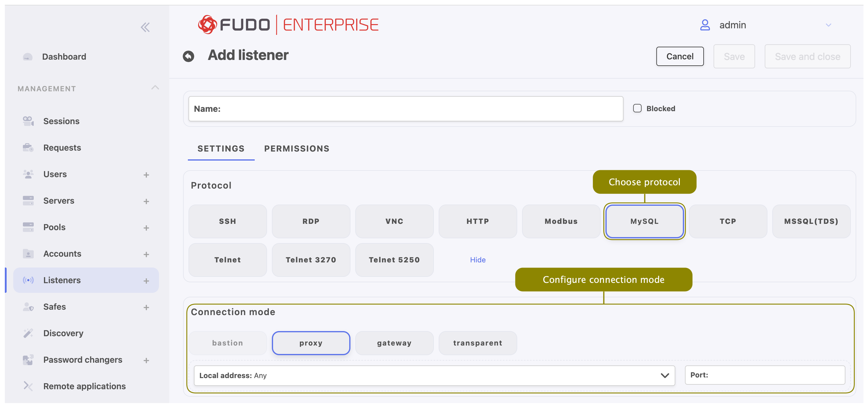This screenshot has height=410, width=868.
Task: Select Telnet 5250 protocol
Action: pos(394,260)
